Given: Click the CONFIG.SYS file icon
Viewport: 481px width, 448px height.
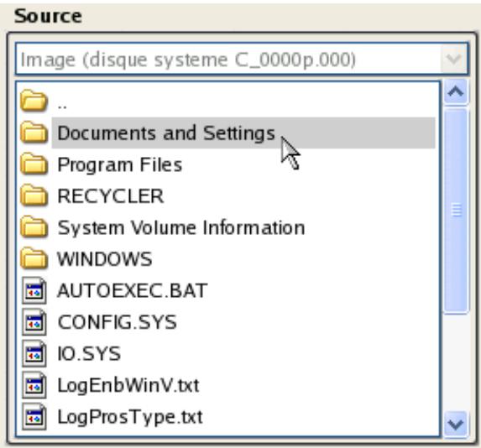Looking at the screenshot, I should tap(34, 322).
